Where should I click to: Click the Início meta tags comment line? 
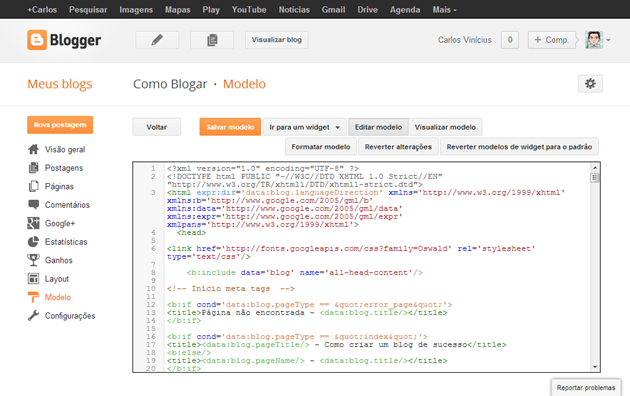tap(231, 288)
